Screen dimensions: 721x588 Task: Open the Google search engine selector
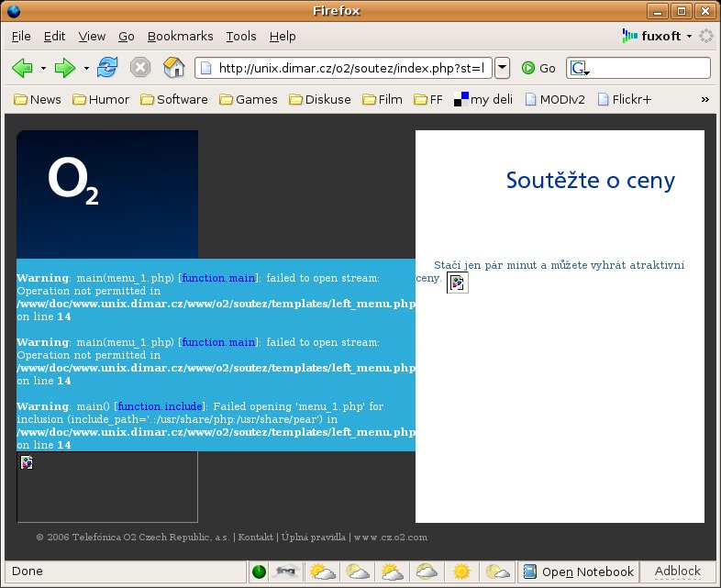tap(580, 68)
